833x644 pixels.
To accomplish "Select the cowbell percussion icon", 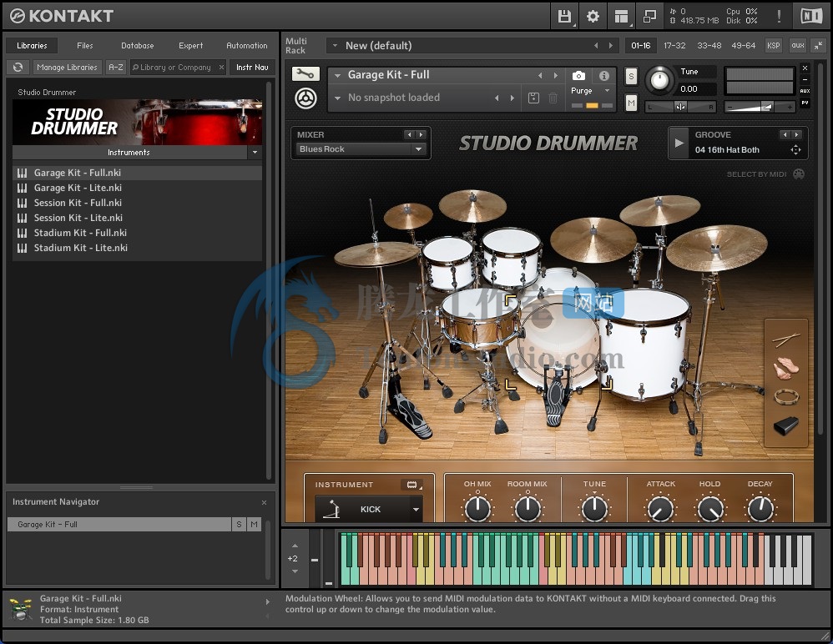I will tap(785, 425).
